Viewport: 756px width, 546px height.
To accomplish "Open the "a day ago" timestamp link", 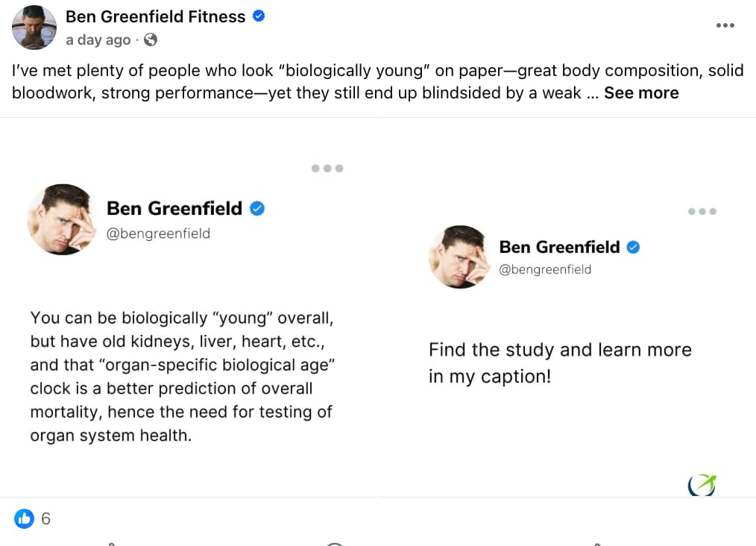I will click(98, 40).
